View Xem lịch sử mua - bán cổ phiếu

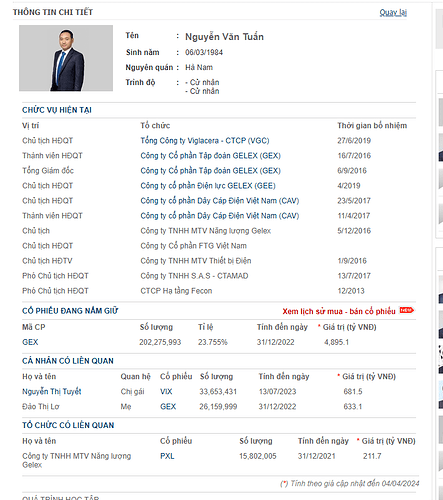click(x=339, y=311)
